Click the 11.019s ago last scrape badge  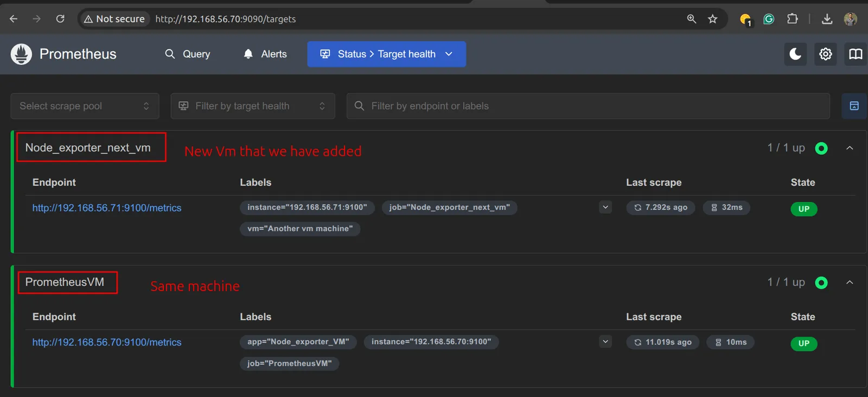pyautogui.click(x=663, y=342)
